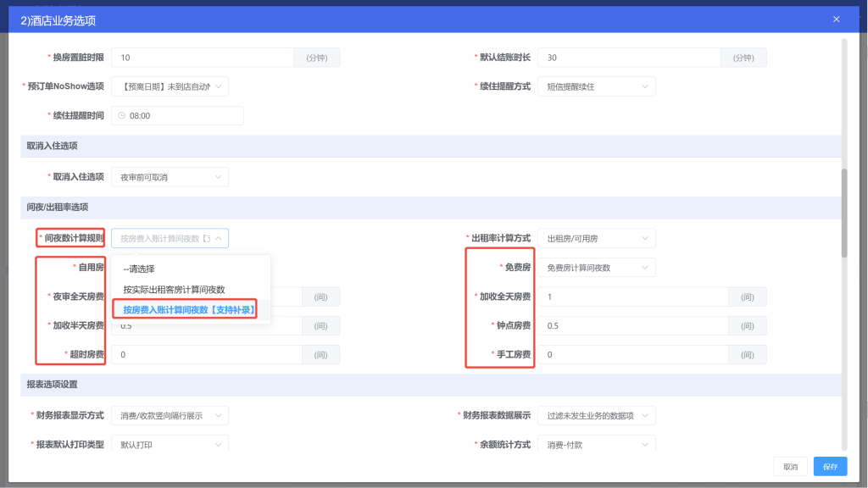Screen dimensions: 868x488
Task: Open the 财务报表显示方式 dropdown
Action: point(170,415)
